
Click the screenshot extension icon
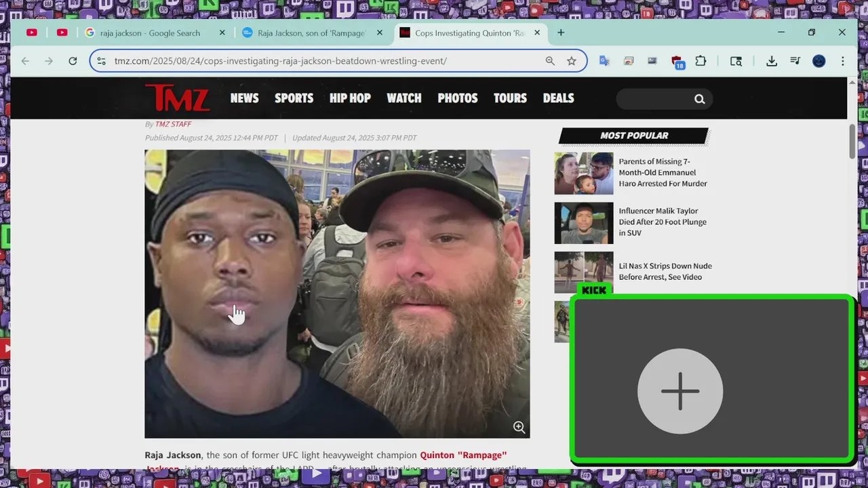point(652,61)
